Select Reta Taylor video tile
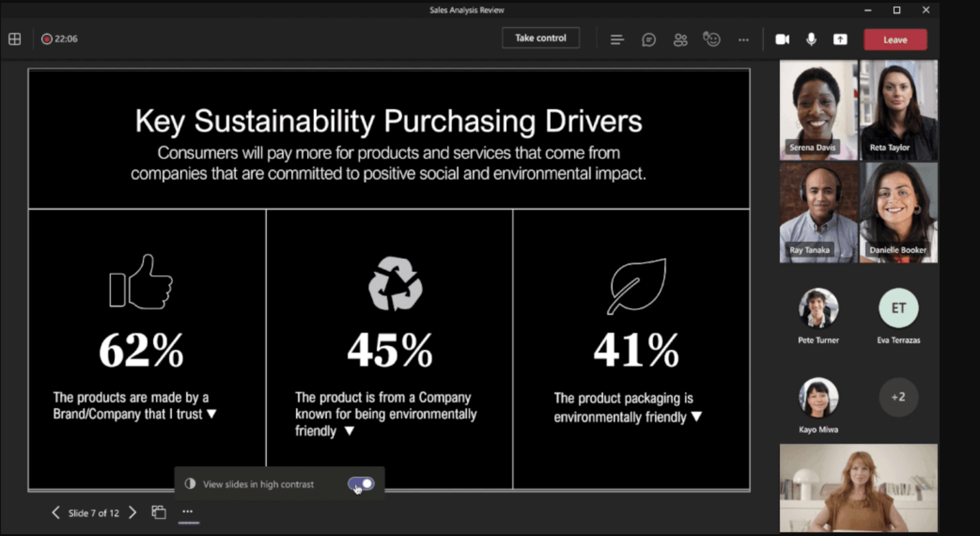Viewport: 980px width, 536px height. tap(899, 110)
